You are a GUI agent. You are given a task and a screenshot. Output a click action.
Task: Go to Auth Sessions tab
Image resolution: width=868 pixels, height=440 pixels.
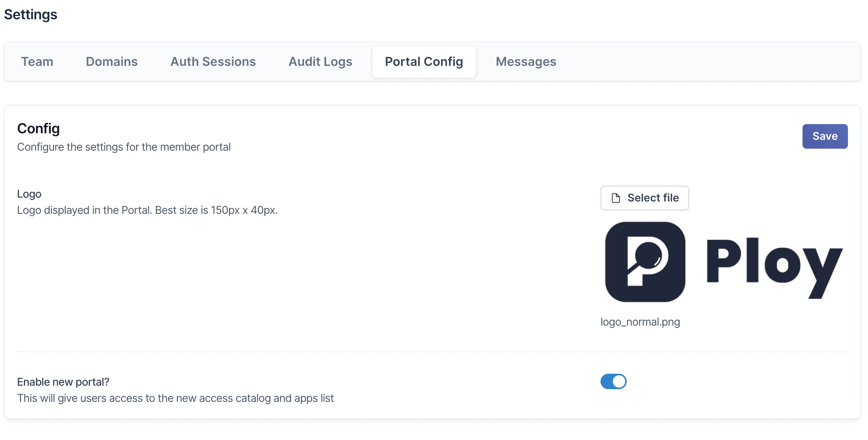pos(213,62)
